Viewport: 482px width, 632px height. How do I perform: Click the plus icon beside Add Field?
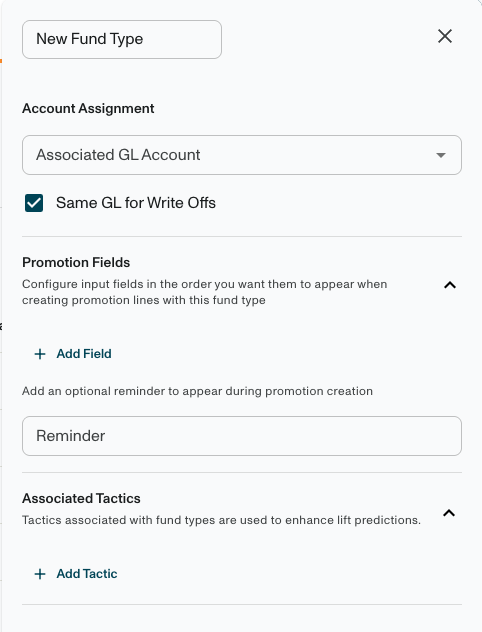[40, 354]
